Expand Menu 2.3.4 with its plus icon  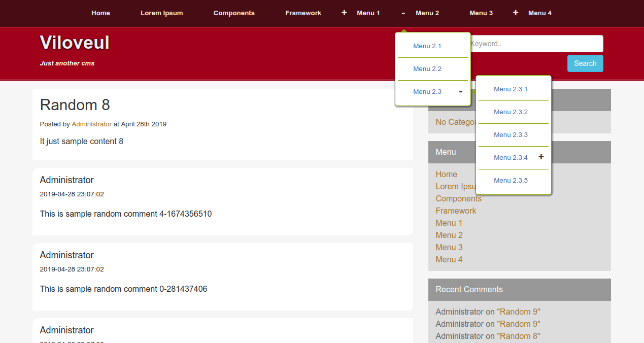pos(541,157)
